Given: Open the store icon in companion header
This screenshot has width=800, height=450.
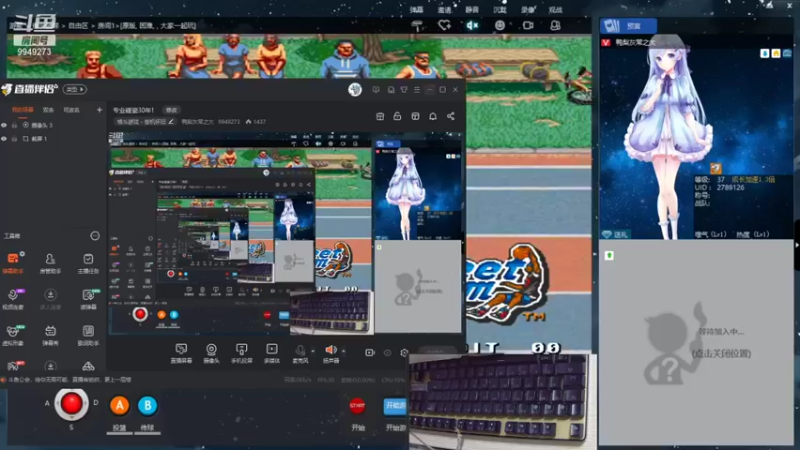Looking at the screenshot, I should point(380,116).
